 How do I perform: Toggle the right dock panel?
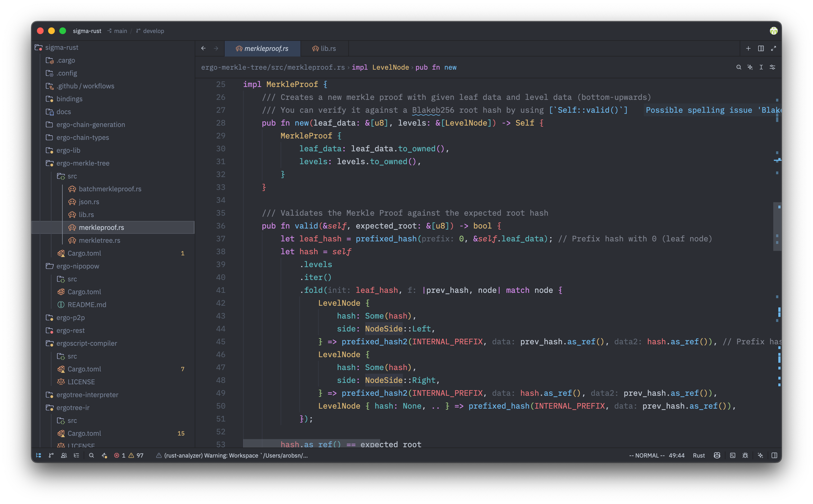tap(774, 455)
